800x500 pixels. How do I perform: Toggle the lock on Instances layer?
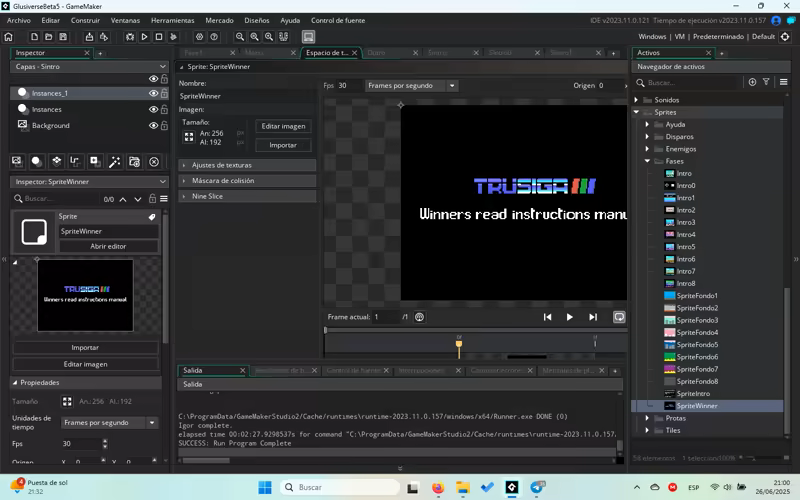(x=164, y=109)
